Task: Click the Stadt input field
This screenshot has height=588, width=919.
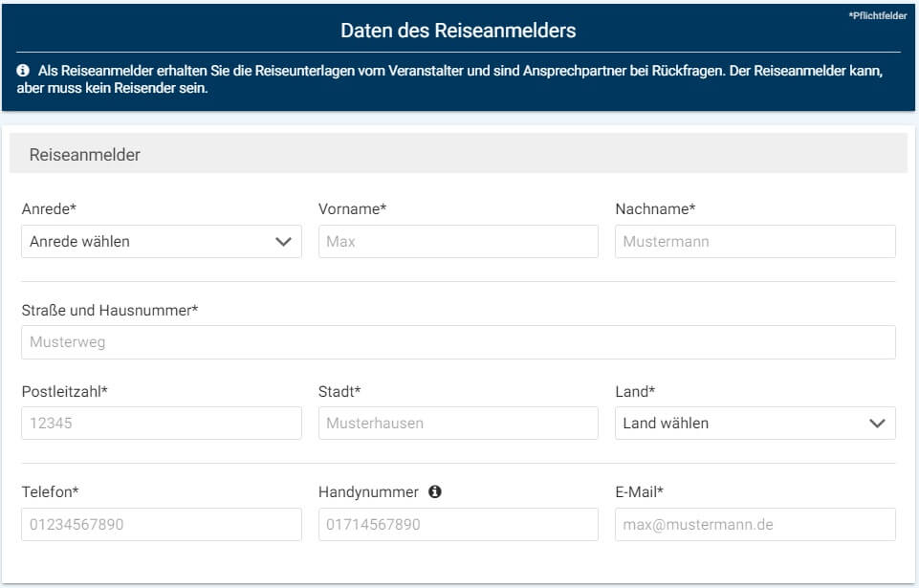Action: coord(458,424)
